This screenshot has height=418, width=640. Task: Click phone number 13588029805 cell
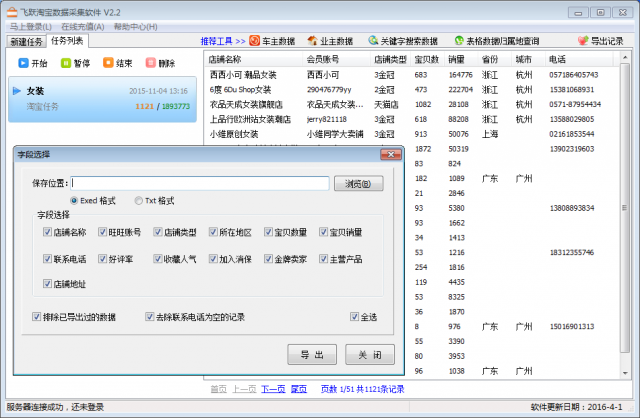tap(571, 119)
